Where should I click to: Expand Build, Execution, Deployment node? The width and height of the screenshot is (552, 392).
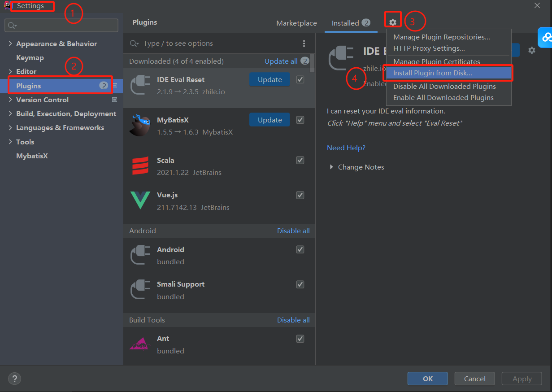10,114
